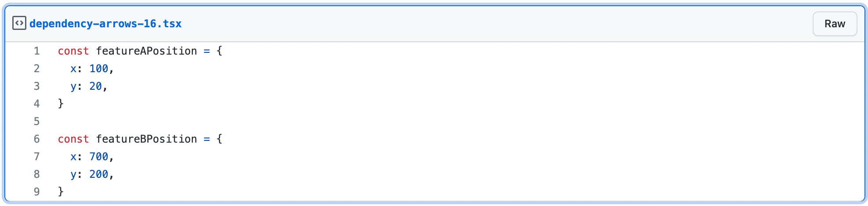Click the value 100 on line 2
The image size is (868, 206).
[x=99, y=69]
